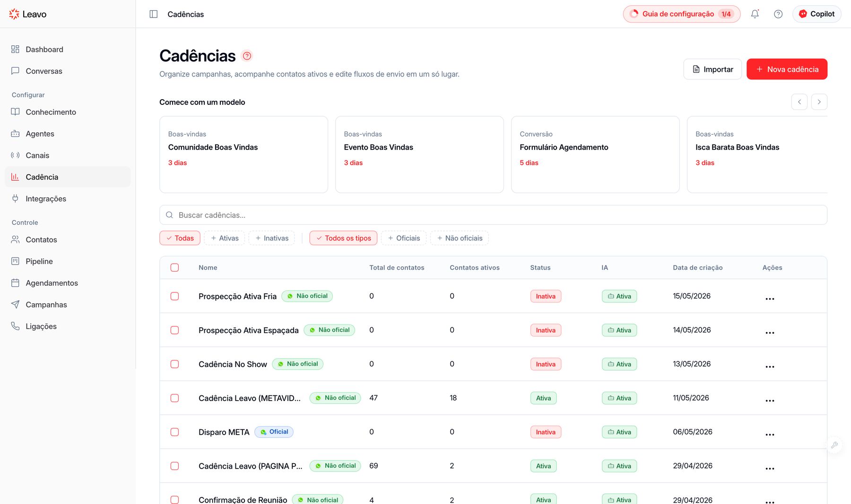The width and height of the screenshot is (851, 504).
Task: Open the help icon in top bar
Action: point(778,14)
